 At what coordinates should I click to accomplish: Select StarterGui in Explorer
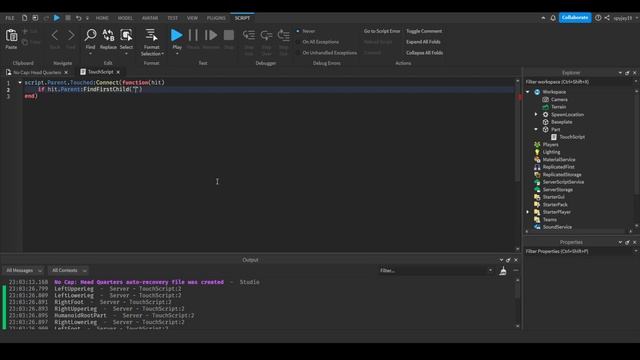coord(553,197)
